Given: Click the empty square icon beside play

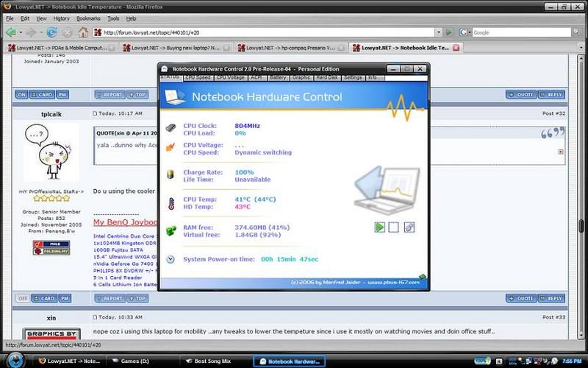Looking at the screenshot, I should [394, 227].
